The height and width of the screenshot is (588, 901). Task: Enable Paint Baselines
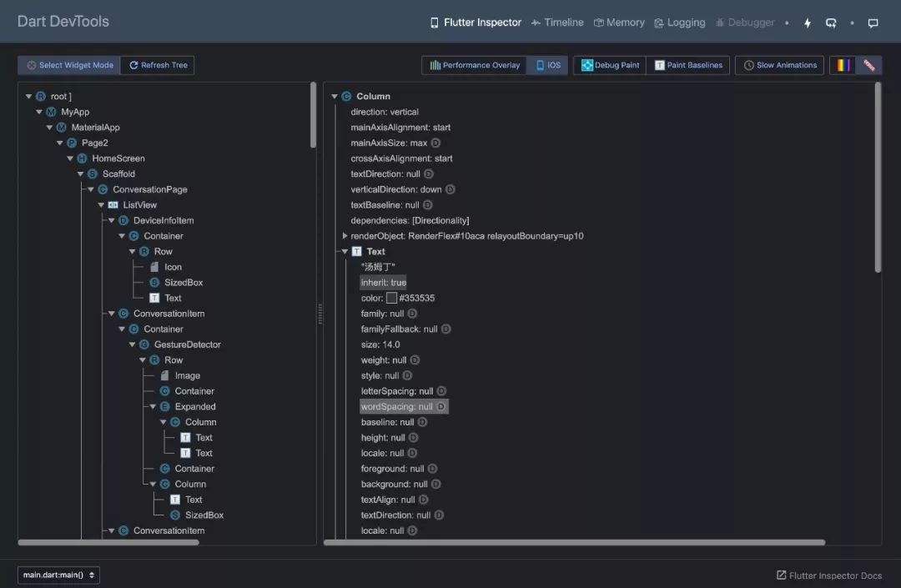[x=687, y=65]
